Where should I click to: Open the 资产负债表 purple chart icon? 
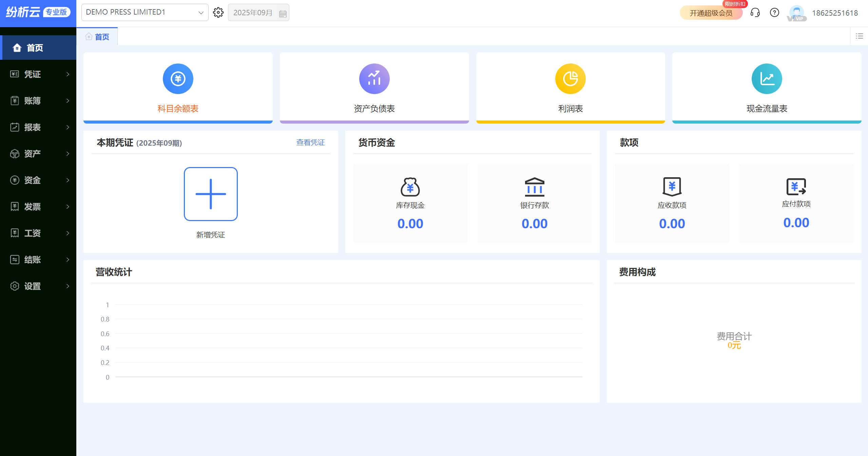pyautogui.click(x=374, y=79)
